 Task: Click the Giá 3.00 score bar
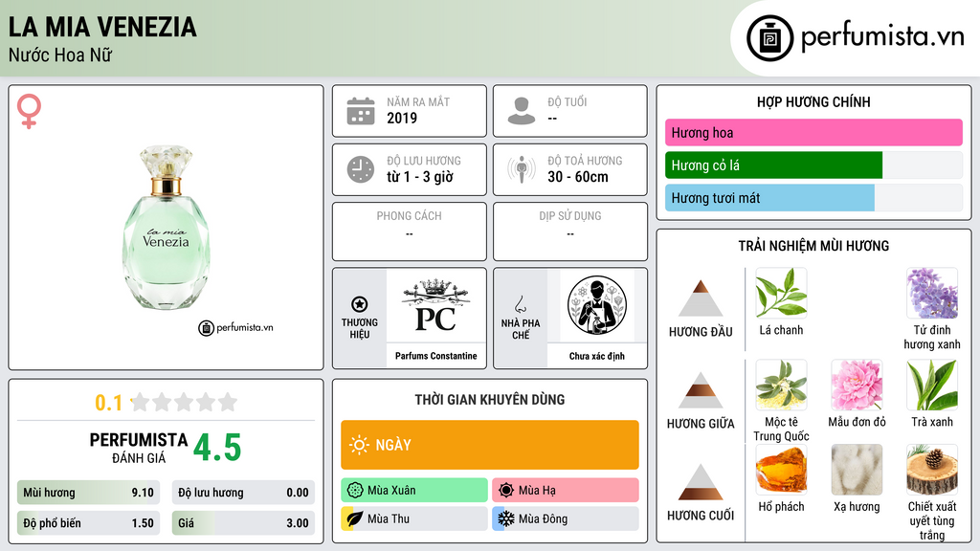[x=243, y=523]
